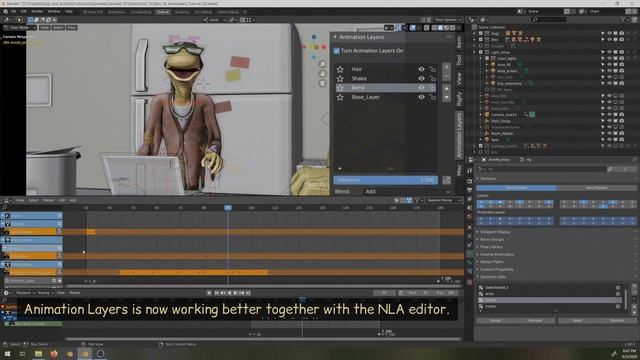The height and width of the screenshot is (360, 640).
Task: Click Play Reverse button in timeline
Action: [x=229, y=293]
